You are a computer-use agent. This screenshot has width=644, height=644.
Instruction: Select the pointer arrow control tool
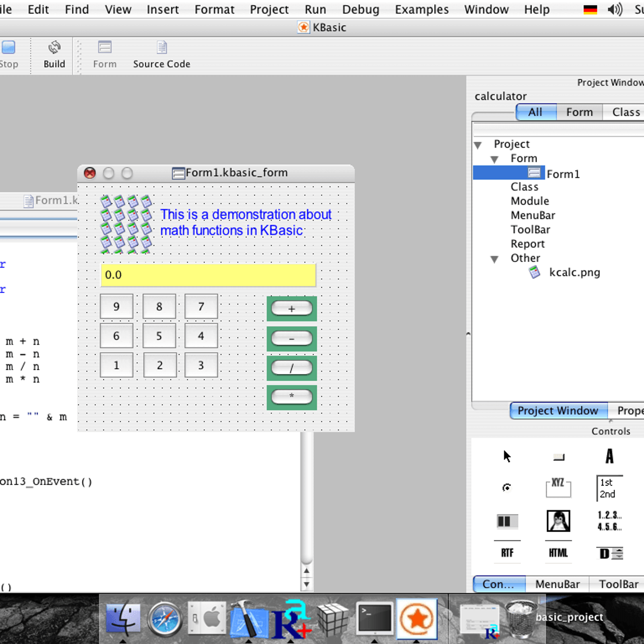coord(507,456)
